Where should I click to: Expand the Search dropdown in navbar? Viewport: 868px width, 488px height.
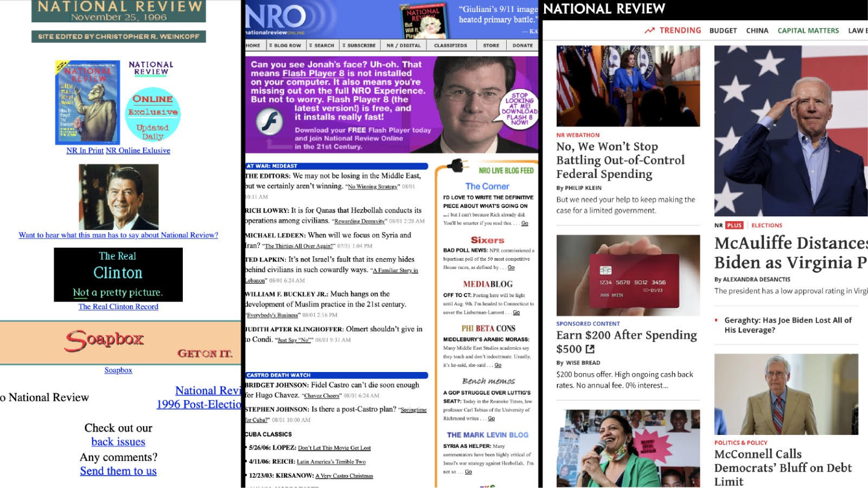(x=322, y=46)
